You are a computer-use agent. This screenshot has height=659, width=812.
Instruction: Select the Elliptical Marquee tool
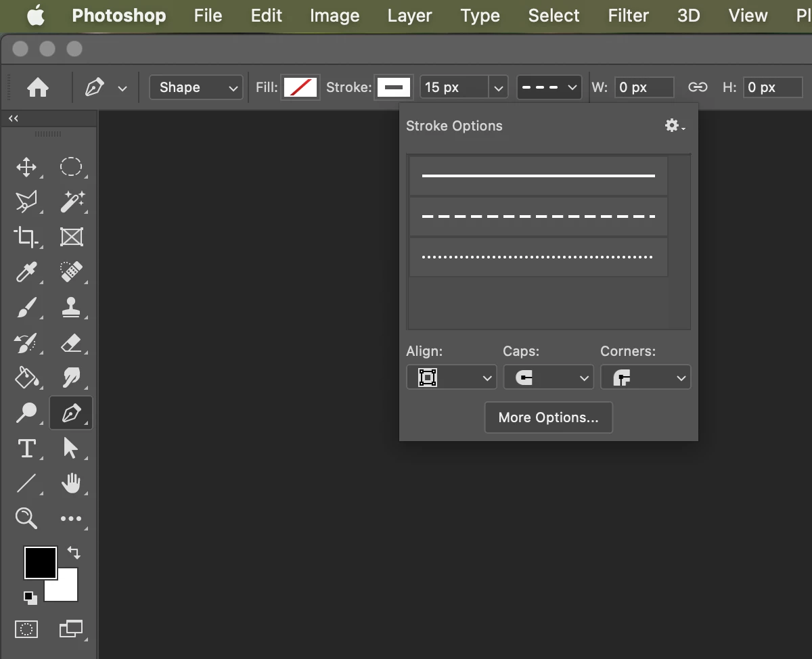(71, 166)
